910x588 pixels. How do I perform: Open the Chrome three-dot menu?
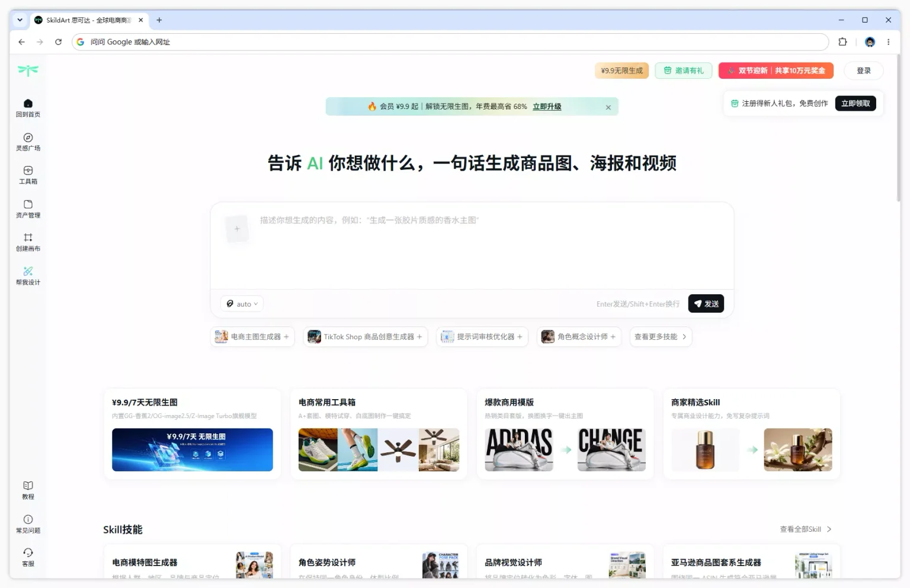[x=888, y=42]
